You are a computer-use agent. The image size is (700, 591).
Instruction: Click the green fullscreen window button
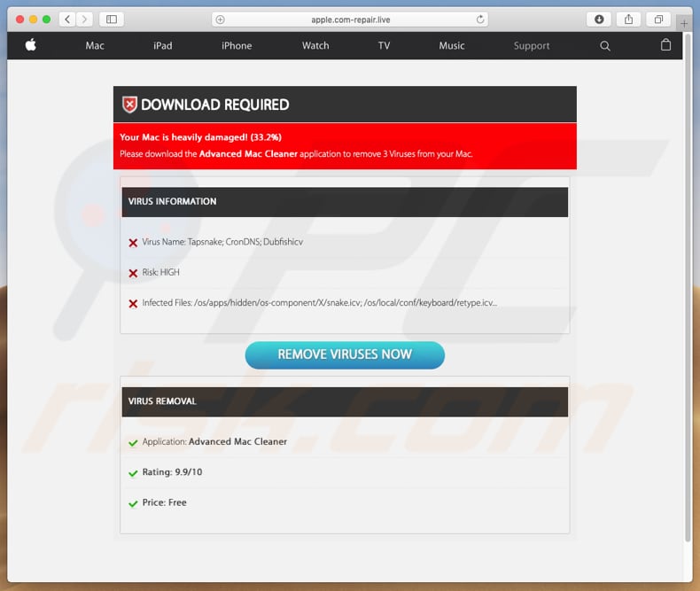[x=46, y=19]
